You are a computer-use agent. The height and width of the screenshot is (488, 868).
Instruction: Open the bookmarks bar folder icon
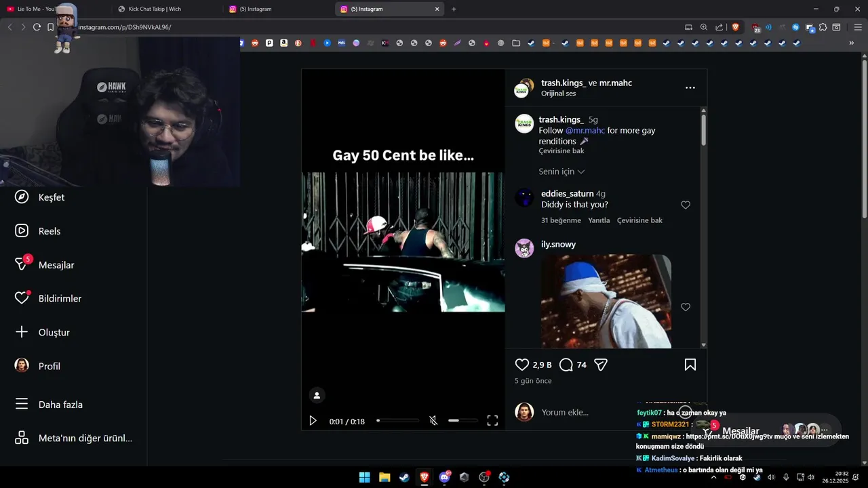coord(516,43)
